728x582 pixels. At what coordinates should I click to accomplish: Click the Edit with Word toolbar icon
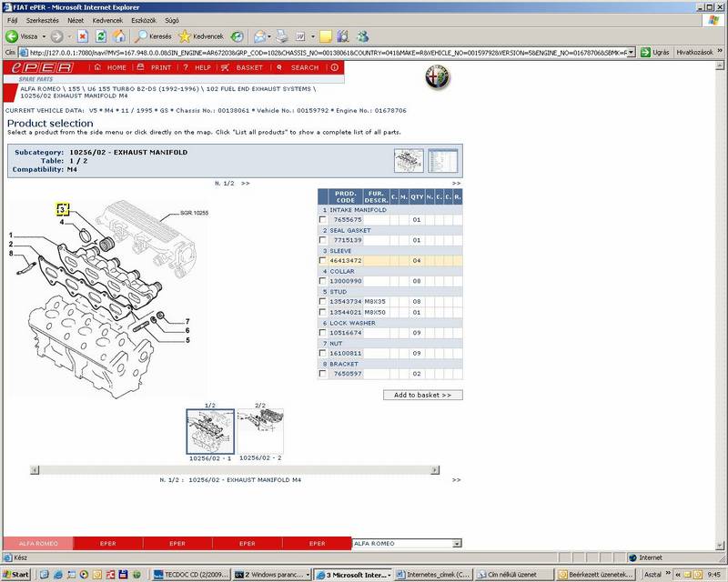(x=300, y=36)
